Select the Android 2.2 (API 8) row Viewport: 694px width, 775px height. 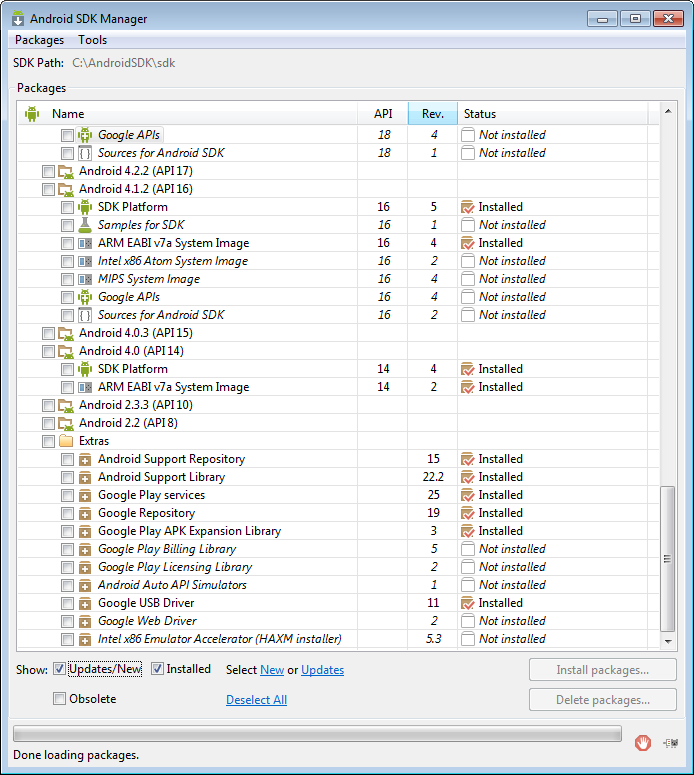click(339, 423)
